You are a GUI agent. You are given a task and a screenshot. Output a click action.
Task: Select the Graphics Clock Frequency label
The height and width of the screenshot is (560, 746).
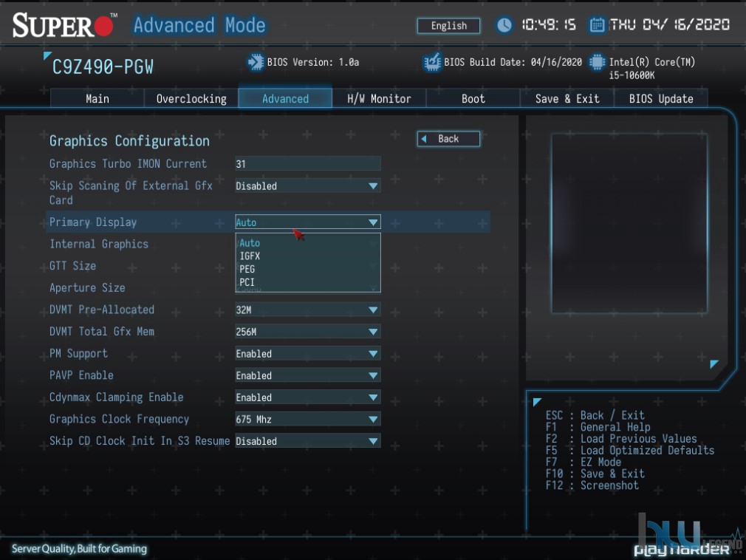(x=120, y=419)
